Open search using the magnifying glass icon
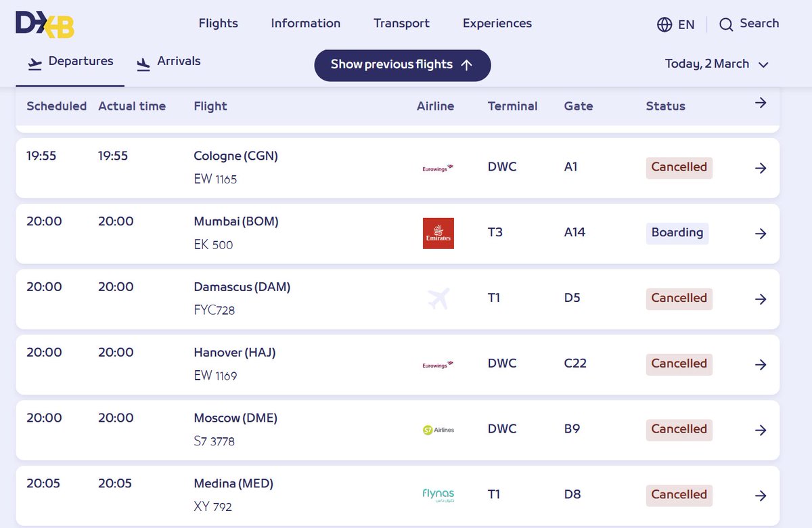This screenshot has width=812, height=528. pyautogui.click(x=726, y=24)
